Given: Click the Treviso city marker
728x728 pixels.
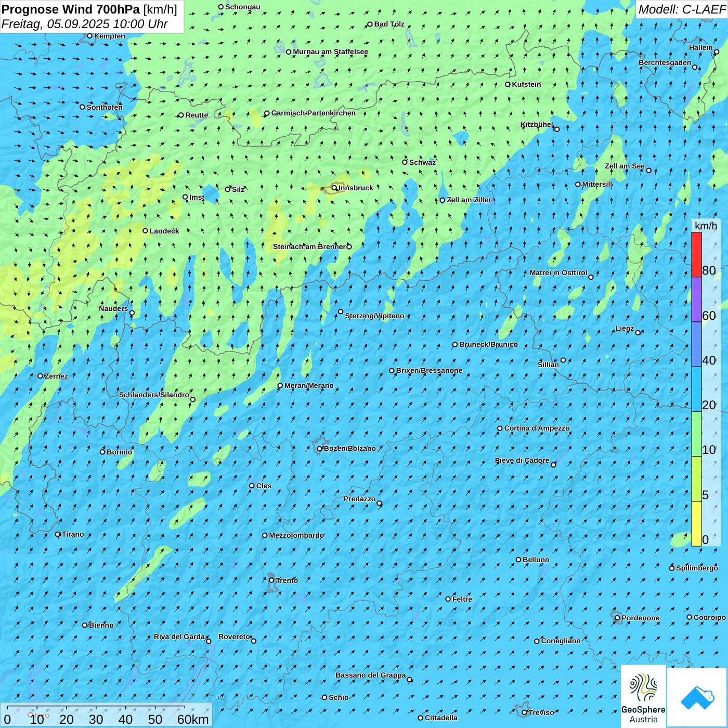Looking at the screenshot, I should (525, 712).
